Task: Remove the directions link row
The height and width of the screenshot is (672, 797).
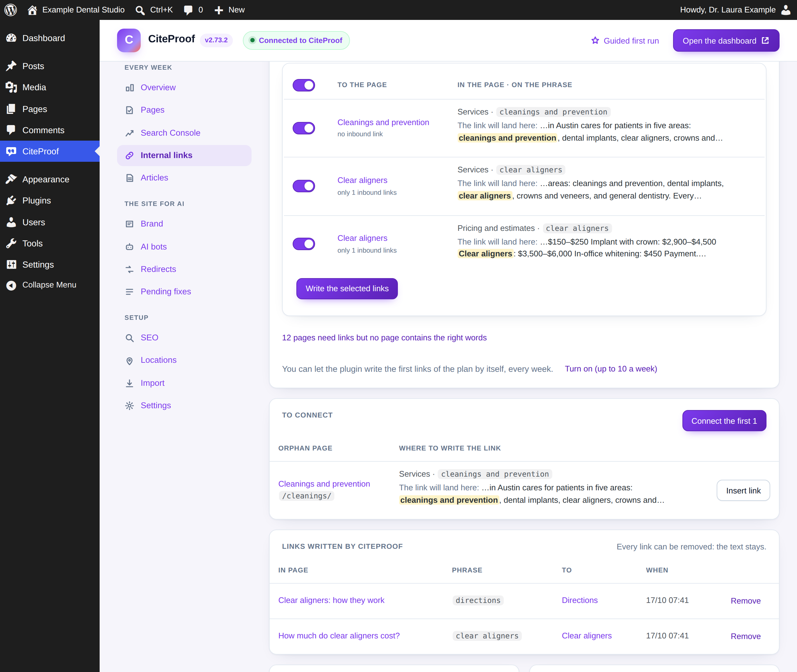Action: pyautogui.click(x=746, y=601)
